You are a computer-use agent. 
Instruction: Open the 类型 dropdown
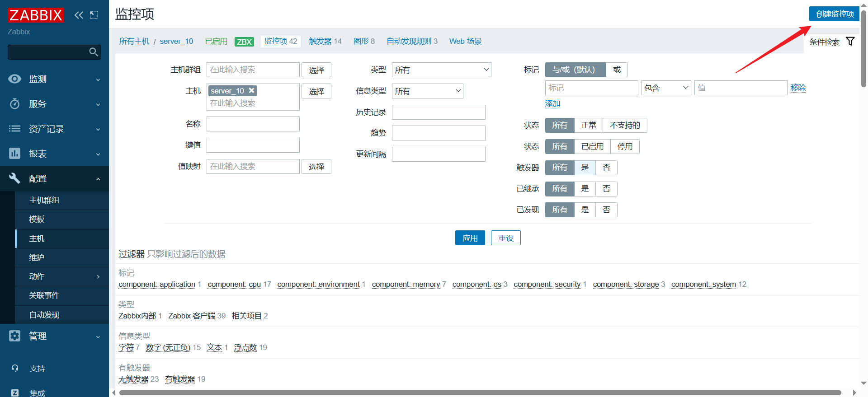[x=441, y=70]
